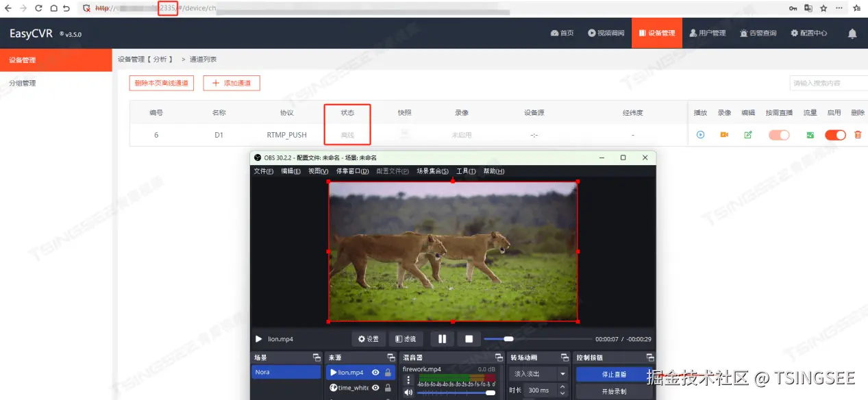Open the saved passwords key icon in browser
868x400 pixels.
tap(793, 8)
